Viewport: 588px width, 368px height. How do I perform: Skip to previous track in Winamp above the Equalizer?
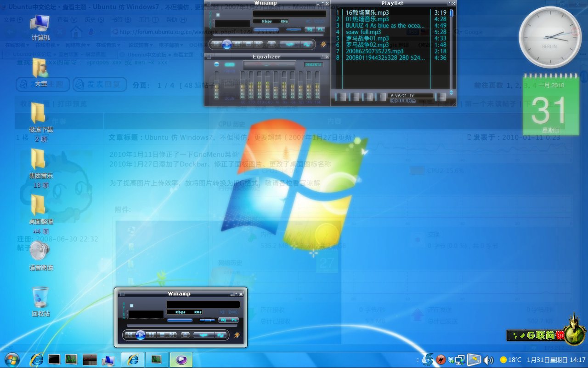point(217,44)
